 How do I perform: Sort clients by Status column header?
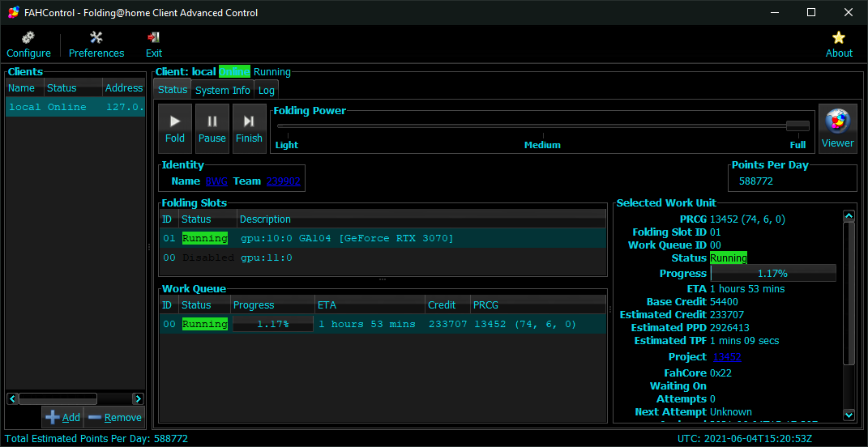[73, 88]
